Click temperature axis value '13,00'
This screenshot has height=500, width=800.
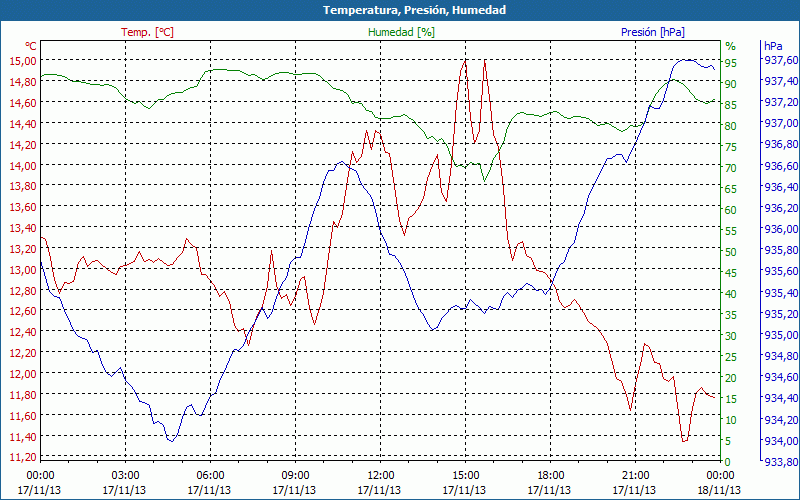pyautogui.click(x=23, y=269)
